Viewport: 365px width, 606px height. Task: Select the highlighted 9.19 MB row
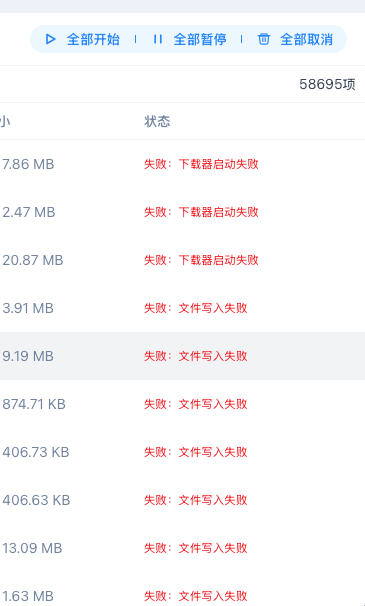182,356
